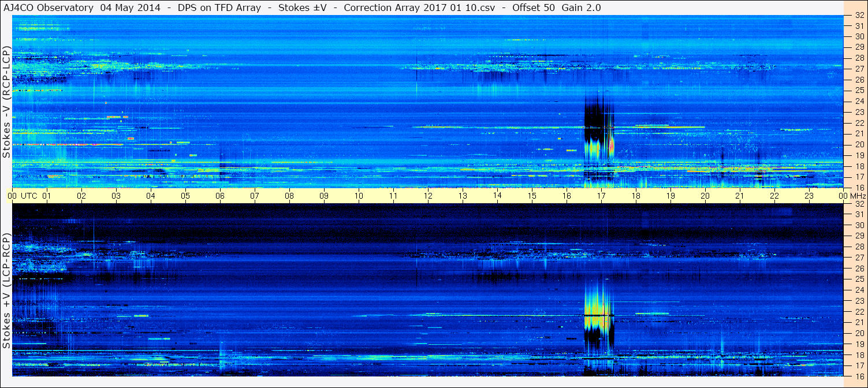Screen dimensions: 868x388
Task: Click the 22 MHz tick in Stokes -V panel
Action: [x=859, y=122]
